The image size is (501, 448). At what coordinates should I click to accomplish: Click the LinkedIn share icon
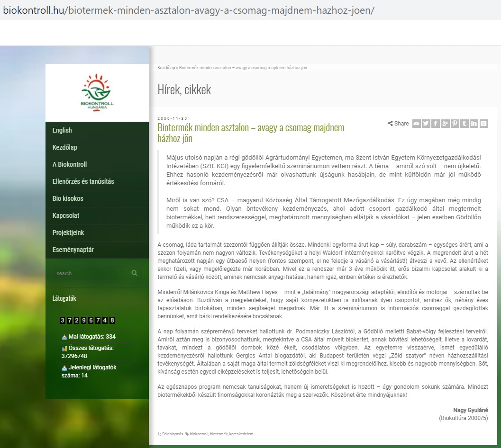pyautogui.click(x=474, y=124)
